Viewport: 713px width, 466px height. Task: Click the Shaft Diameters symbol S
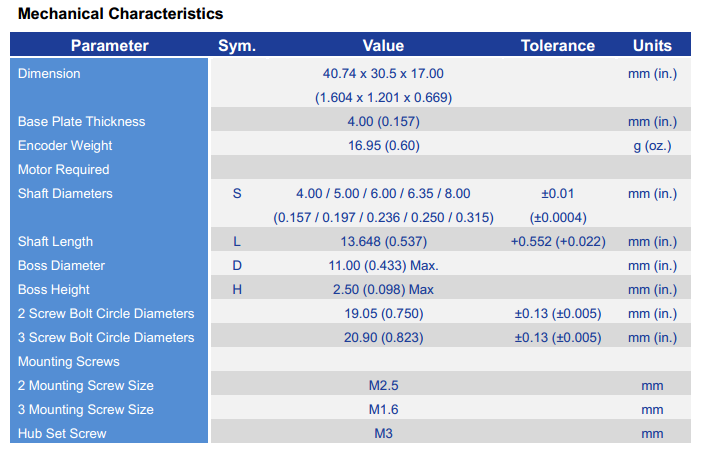(x=237, y=194)
